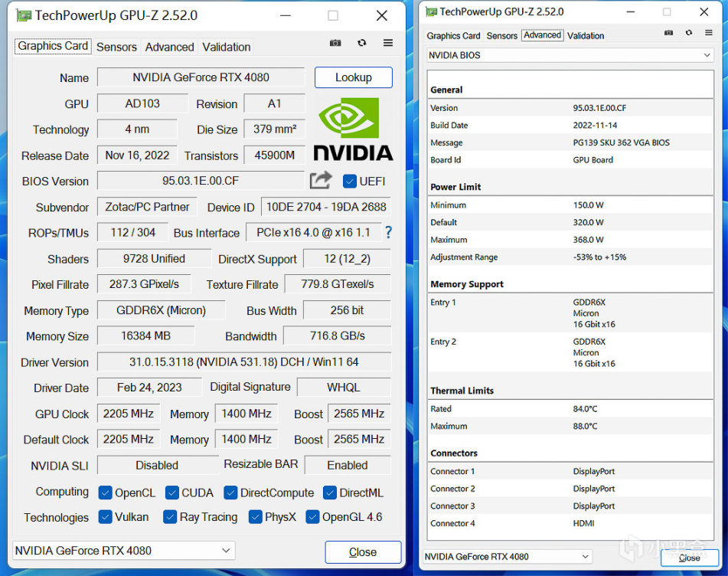
Task: Toggle the PhysX checkbox
Action: point(256,516)
